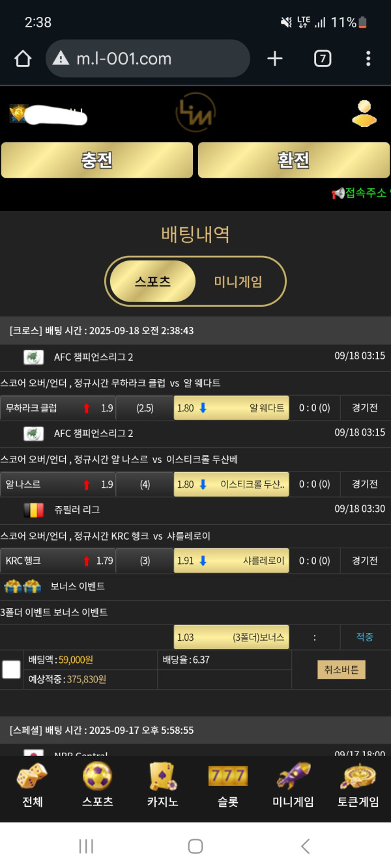Image resolution: width=391 pixels, height=868 pixels.
Task: Switch to the 스포츠 toggle tab
Action: point(152,281)
